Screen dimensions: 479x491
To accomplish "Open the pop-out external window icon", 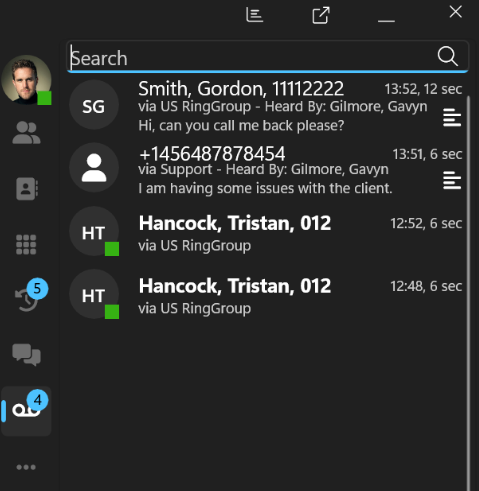I will (321, 15).
